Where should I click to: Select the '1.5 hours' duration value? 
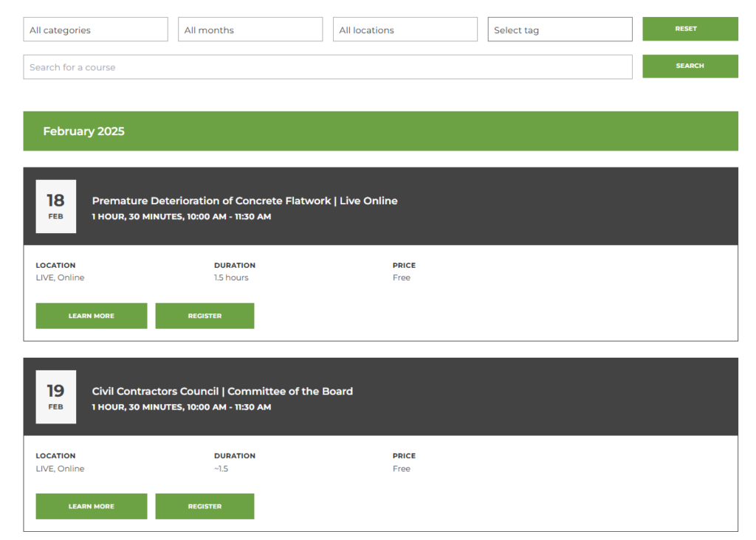(231, 277)
